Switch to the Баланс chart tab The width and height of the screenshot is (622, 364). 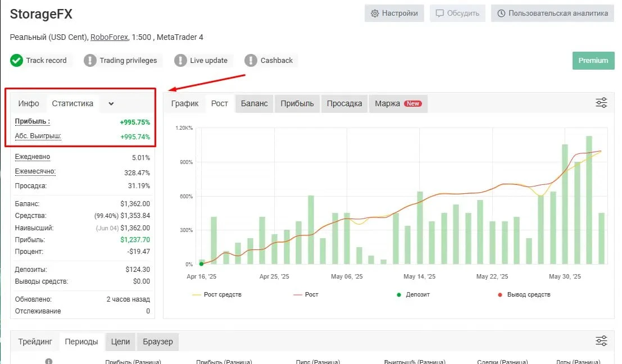point(254,103)
